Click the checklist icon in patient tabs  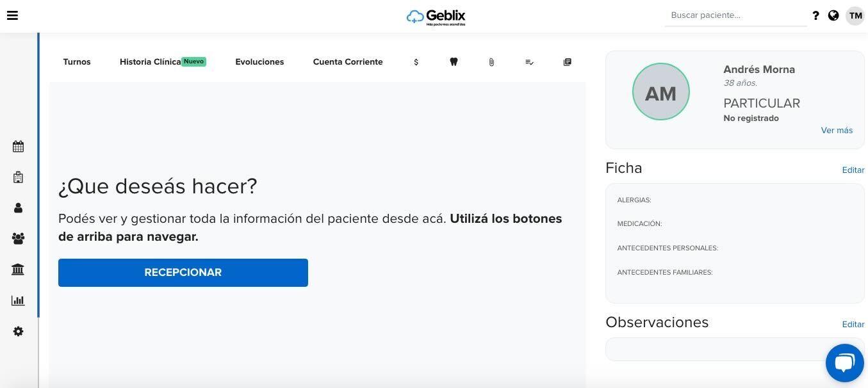(529, 62)
